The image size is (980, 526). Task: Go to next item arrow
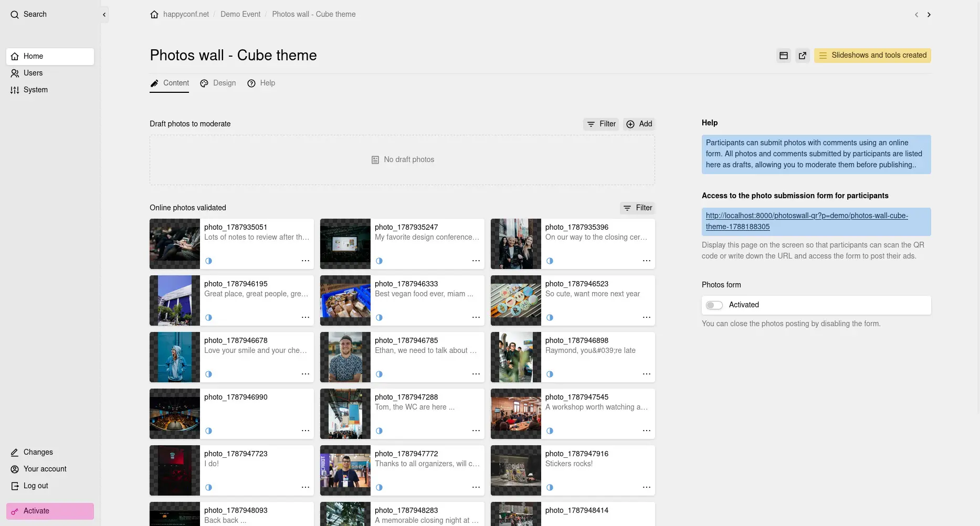click(x=929, y=15)
